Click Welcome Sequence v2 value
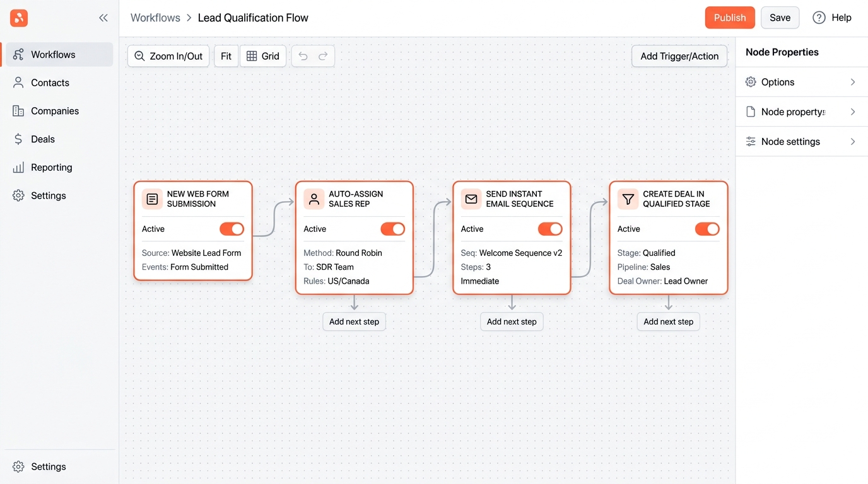Screen dimensions: 868x484 click(520, 253)
